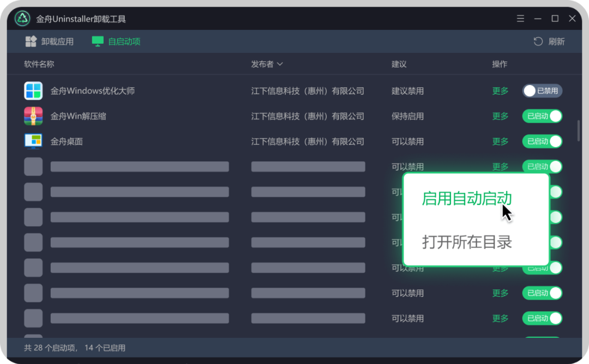Viewport: 589px width, 364px height.
Task: Click the vertical scrollbar thumb
Action: 579,131
